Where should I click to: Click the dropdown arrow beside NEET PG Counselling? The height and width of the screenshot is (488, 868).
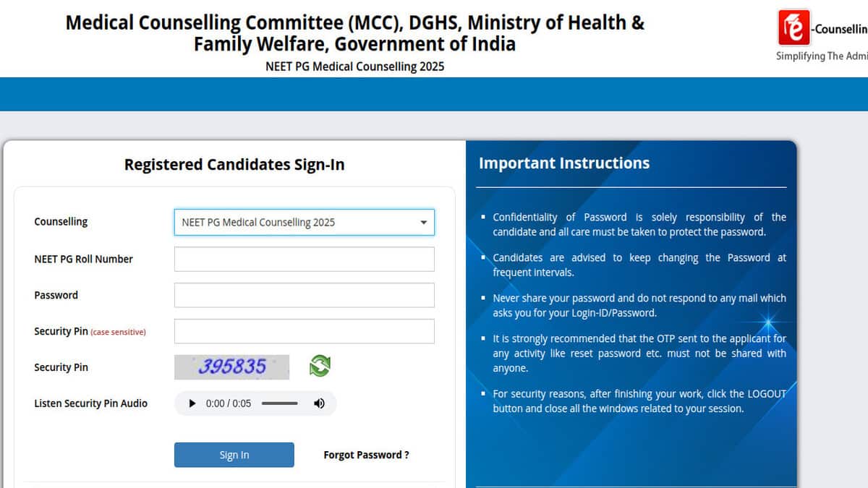tap(424, 223)
